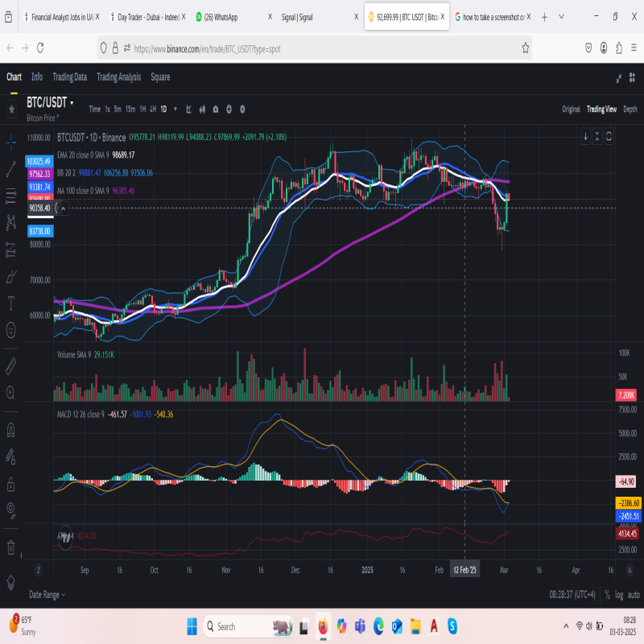Select the pattern drawing tool
This screenshot has height=644, width=644.
pos(11,222)
